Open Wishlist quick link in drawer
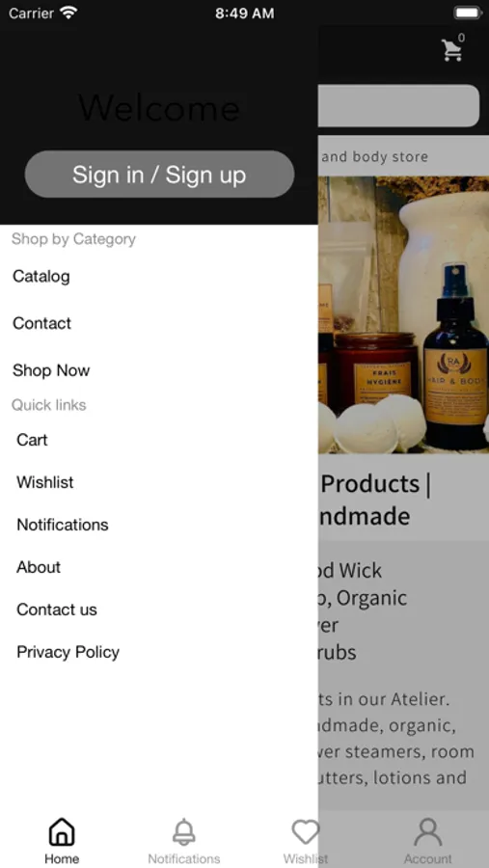Viewport: 489px width, 868px height. tap(45, 482)
